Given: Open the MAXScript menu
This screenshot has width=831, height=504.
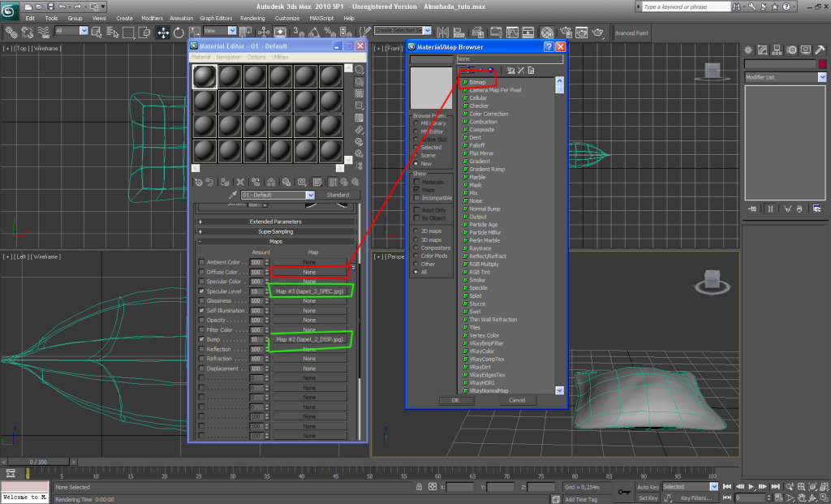Looking at the screenshot, I should coord(321,18).
